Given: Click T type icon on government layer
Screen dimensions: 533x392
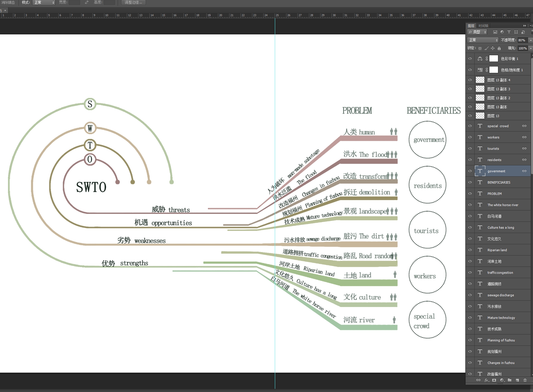Looking at the screenshot, I should [x=480, y=171].
